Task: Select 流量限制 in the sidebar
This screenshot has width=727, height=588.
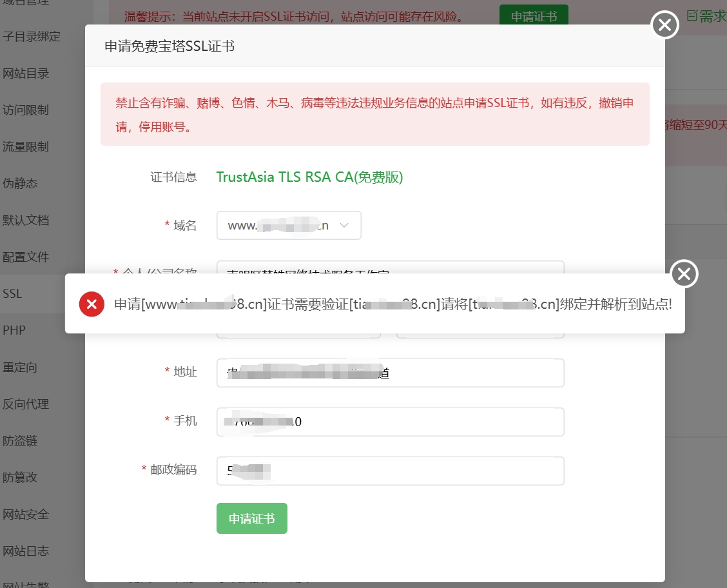Action: [x=26, y=146]
